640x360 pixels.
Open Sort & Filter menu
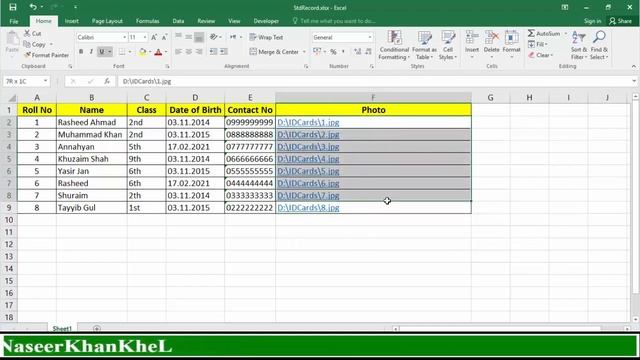579,45
